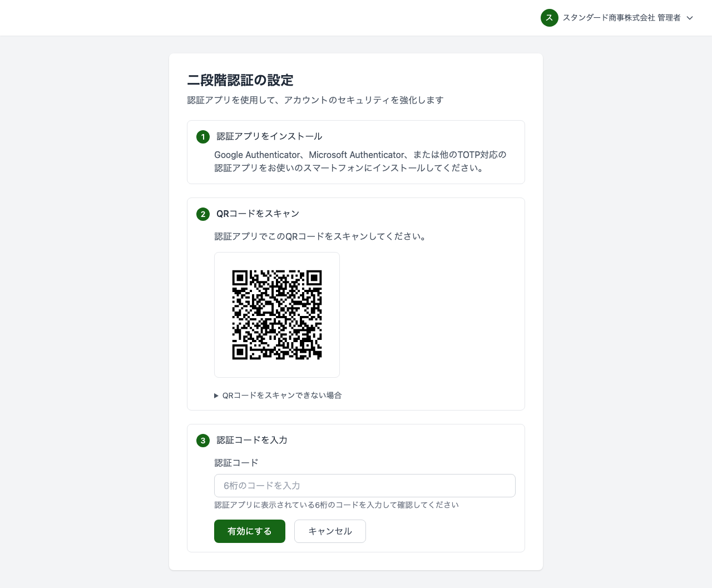This screenshot has width=712, height=588.
Task: Click the green step 2 badge
Action: click(202, 214)
